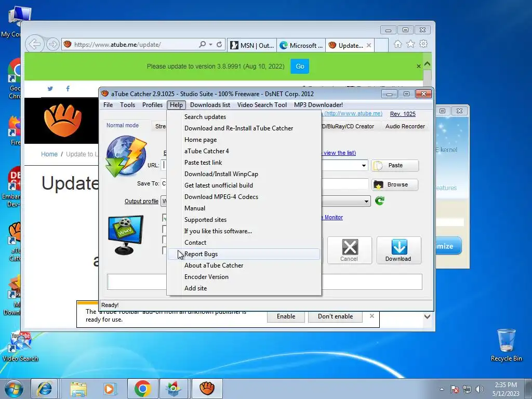The image size is (532, 399).
Task: Open the File menu
Action: 108,105
